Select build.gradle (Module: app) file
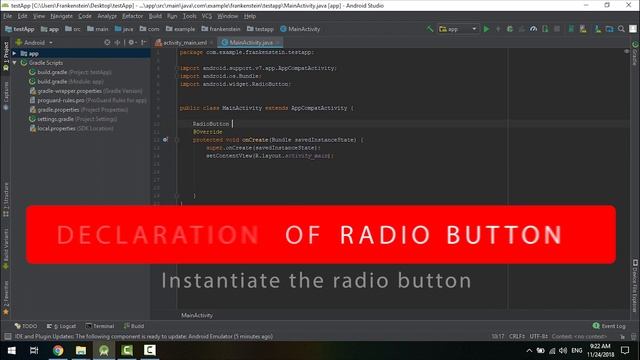The width and height of the screenshot is (640, 360). [x=66, y=82]
